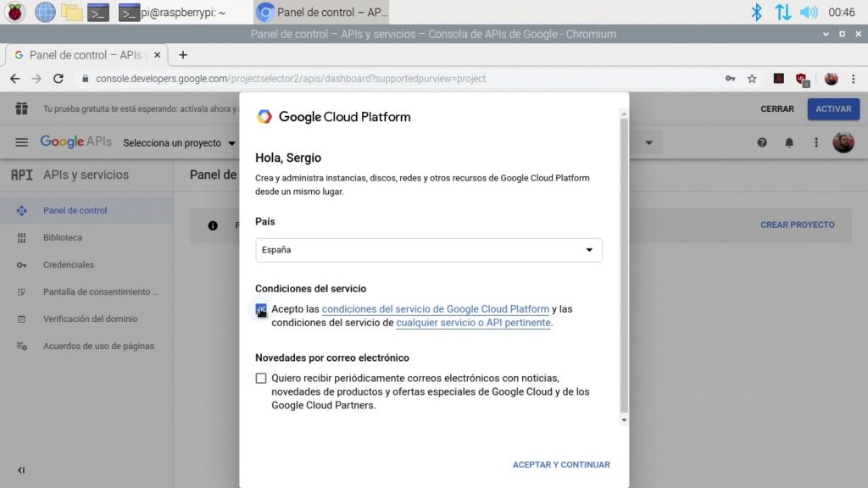Open condiciones del servicio de Google Cloud Platform

(436, 308)
